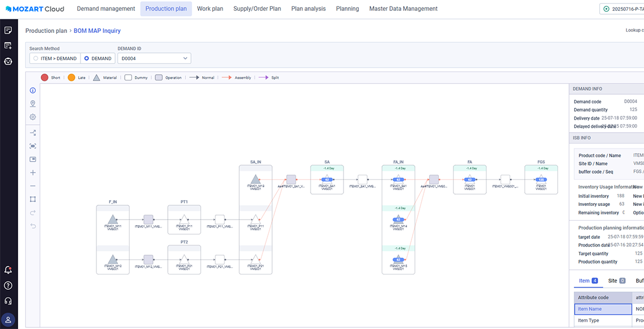Select the DEMAND radio option
The width and height of the screenshot is (644, 329).
click(x=98, y=58)
